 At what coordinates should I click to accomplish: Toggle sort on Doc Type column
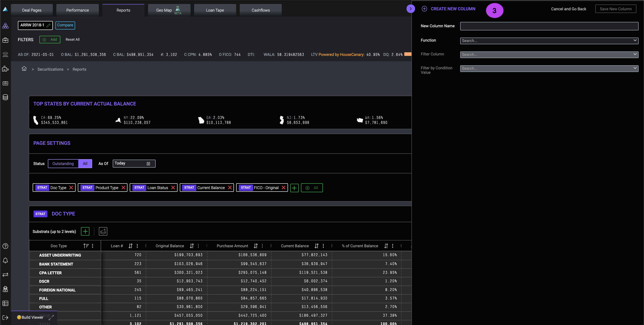tap(86, 246)
